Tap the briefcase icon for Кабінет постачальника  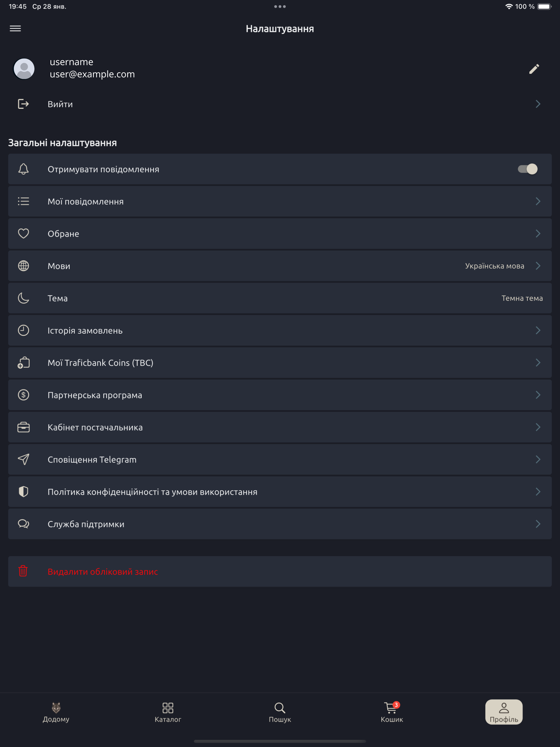coord(23,427)
